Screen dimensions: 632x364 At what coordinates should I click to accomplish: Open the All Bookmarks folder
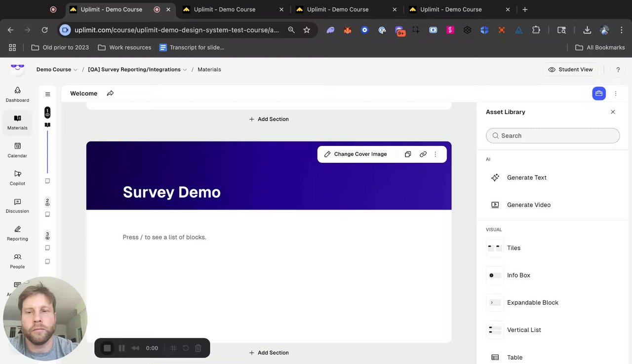coord(600,47)
